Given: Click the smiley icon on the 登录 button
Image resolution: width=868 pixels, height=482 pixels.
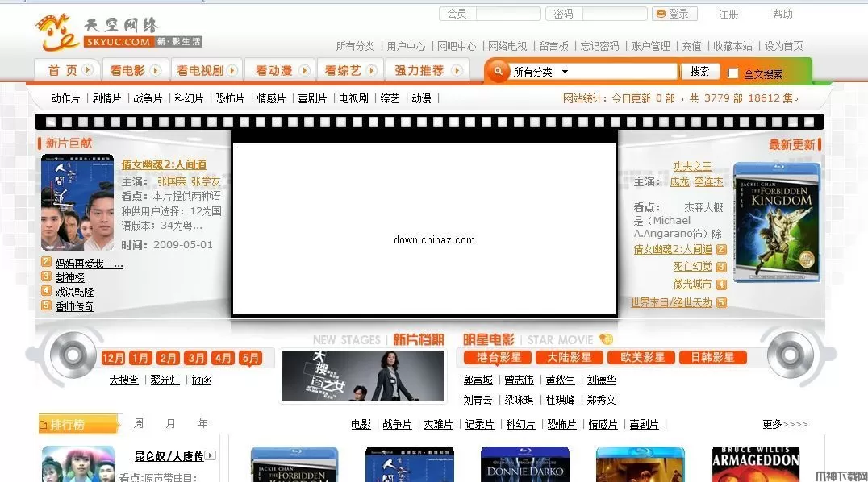Looking at the screenshot, I should click(661, 14).
